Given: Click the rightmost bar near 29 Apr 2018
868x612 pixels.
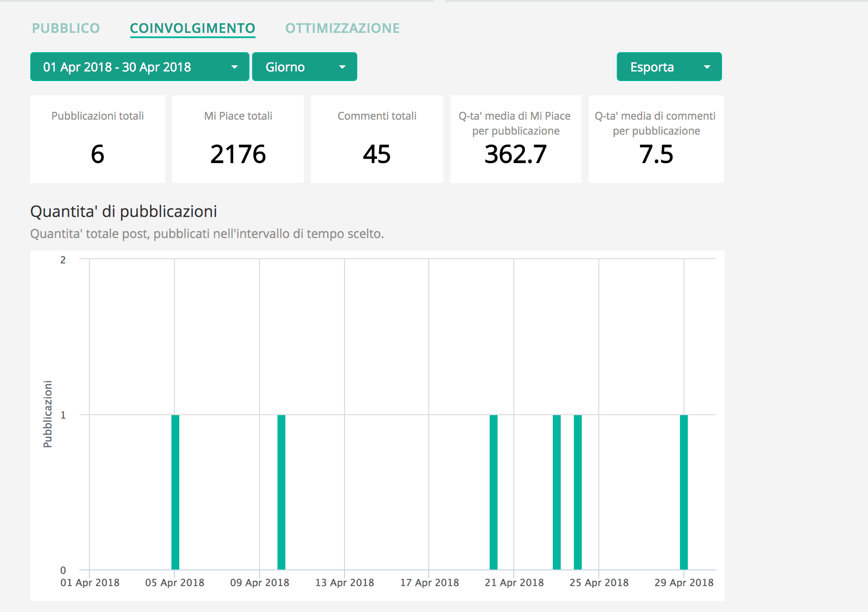Looking at the screenshot, I should (684, 491).
